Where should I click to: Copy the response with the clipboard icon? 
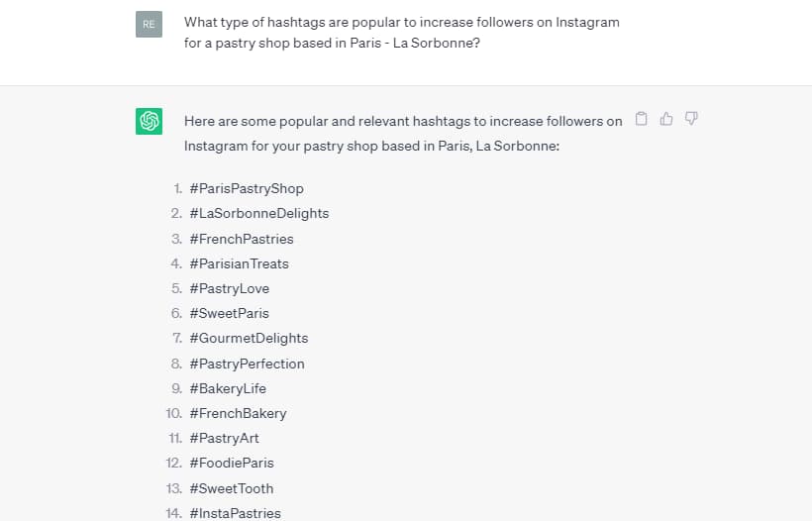click(641, 119)
